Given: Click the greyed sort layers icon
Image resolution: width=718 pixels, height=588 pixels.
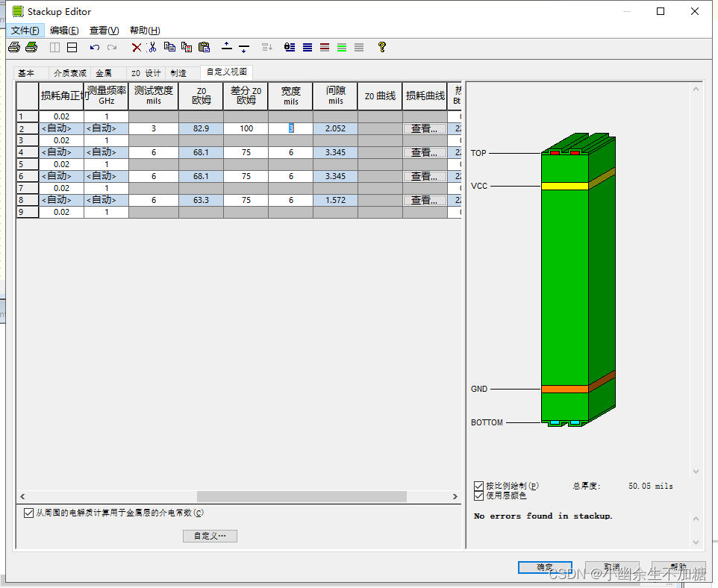Looking at the screenshot, I should pyautogui.click(x=267, y=47).
